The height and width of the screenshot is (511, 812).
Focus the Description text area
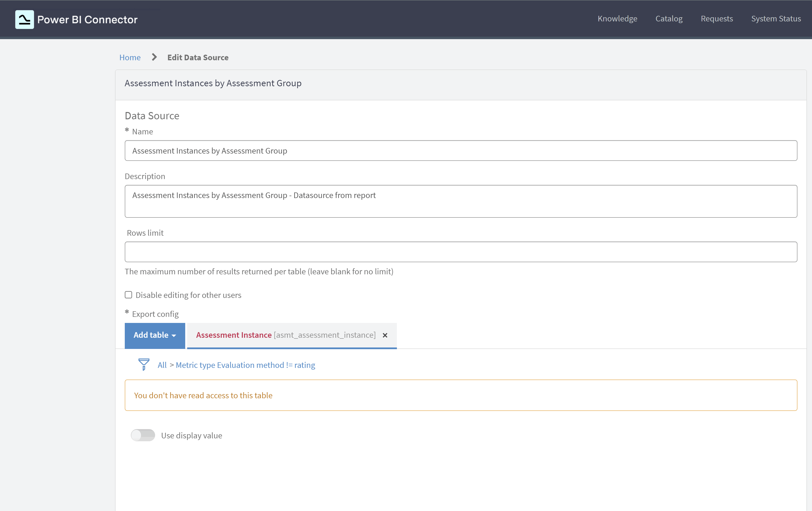click(461, 201)
